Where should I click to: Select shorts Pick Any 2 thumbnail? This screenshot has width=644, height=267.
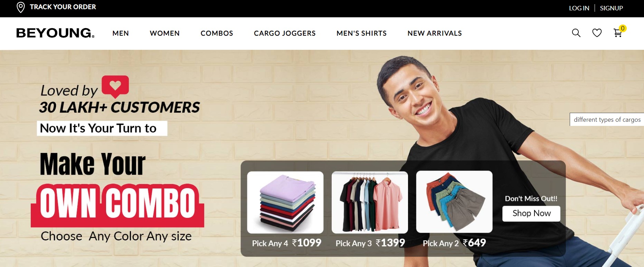[454, 202]
